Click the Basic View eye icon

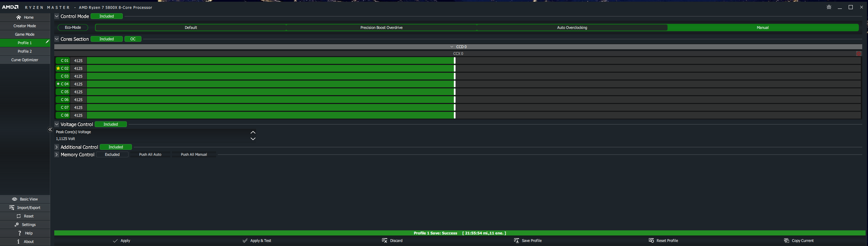pos(15,199)
